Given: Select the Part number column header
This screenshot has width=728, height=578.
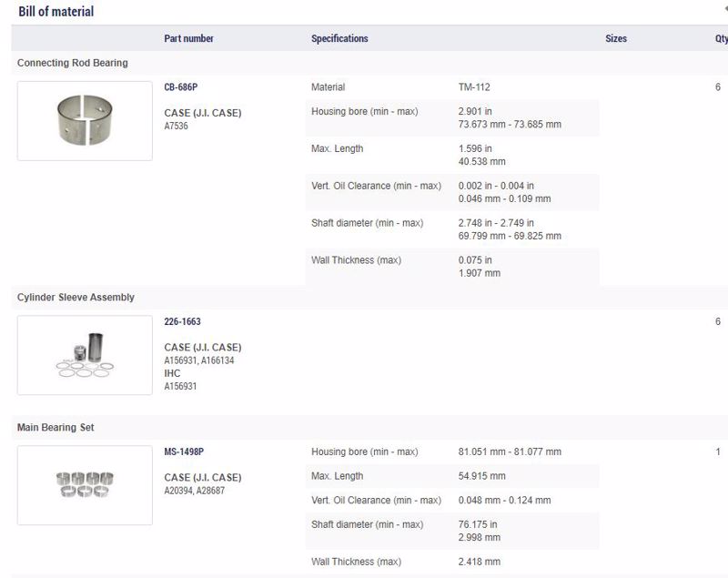Looking at the screenshot, I should [x=188, y=38].
